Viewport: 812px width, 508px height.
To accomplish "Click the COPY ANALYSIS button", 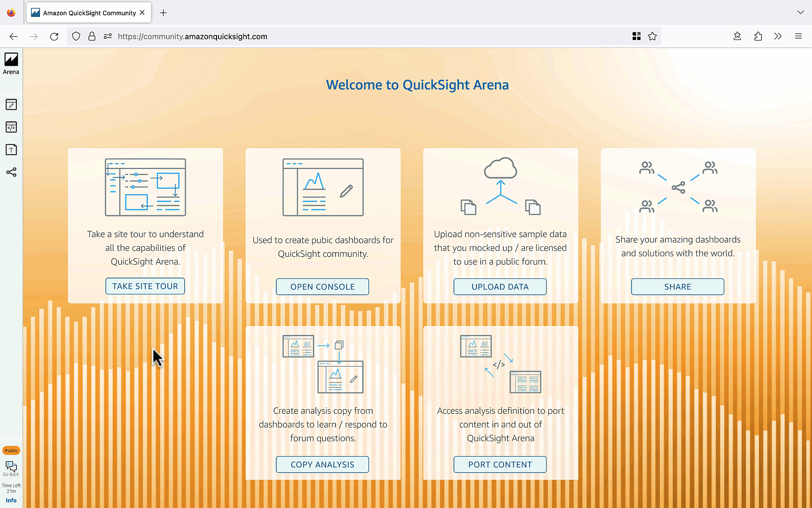I will pos(322,465).
